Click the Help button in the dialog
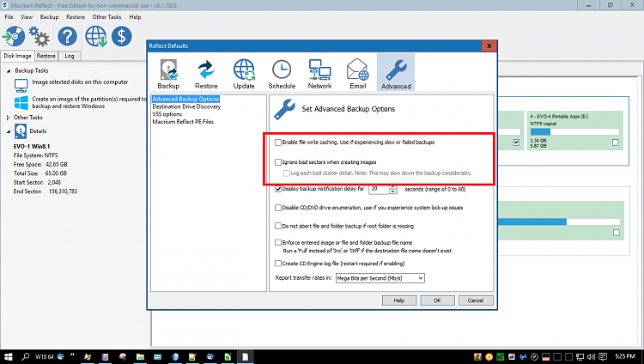The width and height of the screenshot is (644, 364). (399, 300)
